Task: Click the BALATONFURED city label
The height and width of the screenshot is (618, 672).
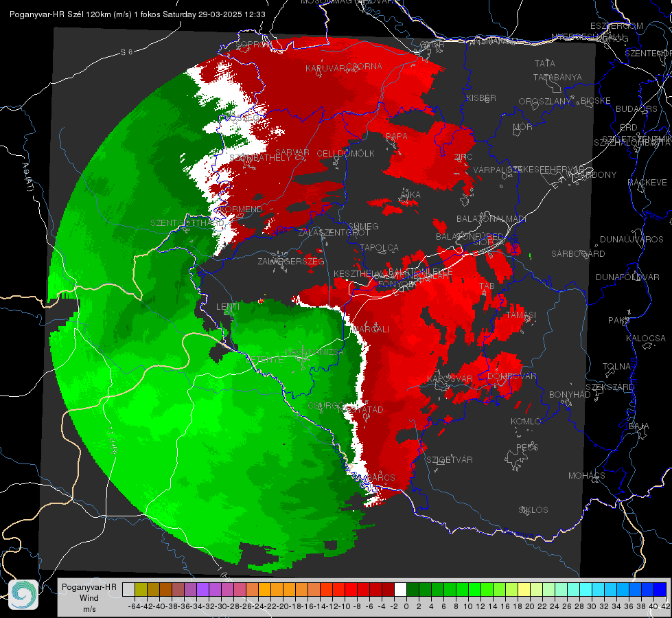Action: point(470,237)
